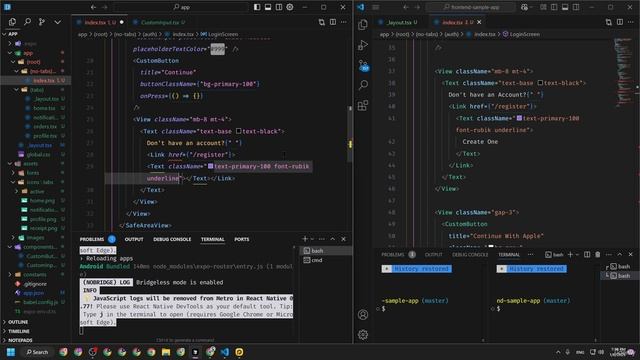The height and width of the screenshot is (360, 640).
Task: Toggle secondary sidebar in right window title bar
Action: pyautogui.click(x=576, y=7)
